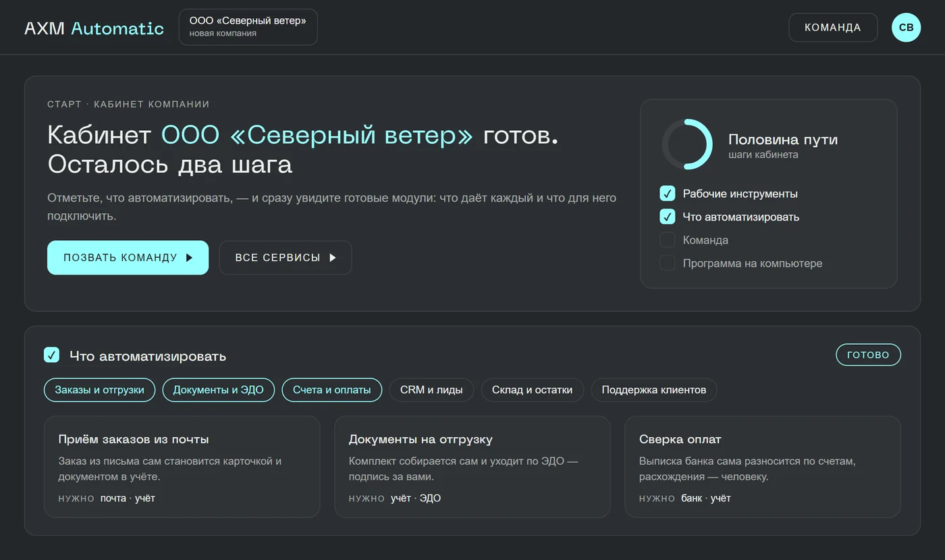Open the ООО «Северный ветер» company switcher
This screenshot has height=560, width=945.
click(248, 27)
